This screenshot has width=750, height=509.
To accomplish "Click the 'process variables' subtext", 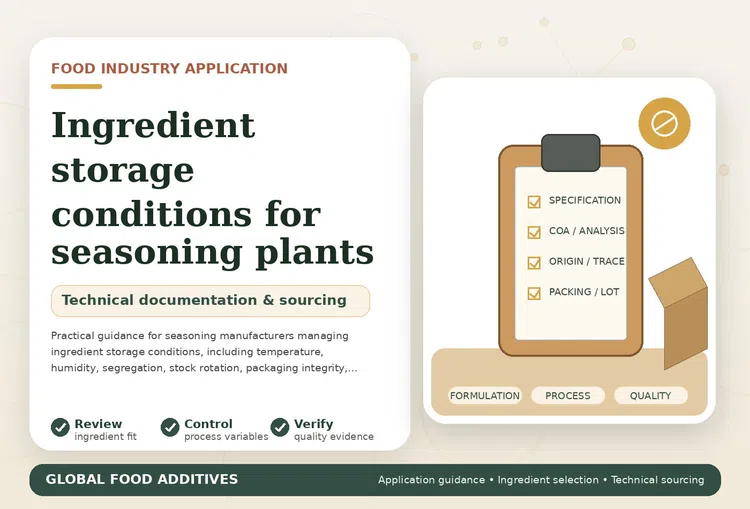I will pyautogui.click(x=226, y=436).
